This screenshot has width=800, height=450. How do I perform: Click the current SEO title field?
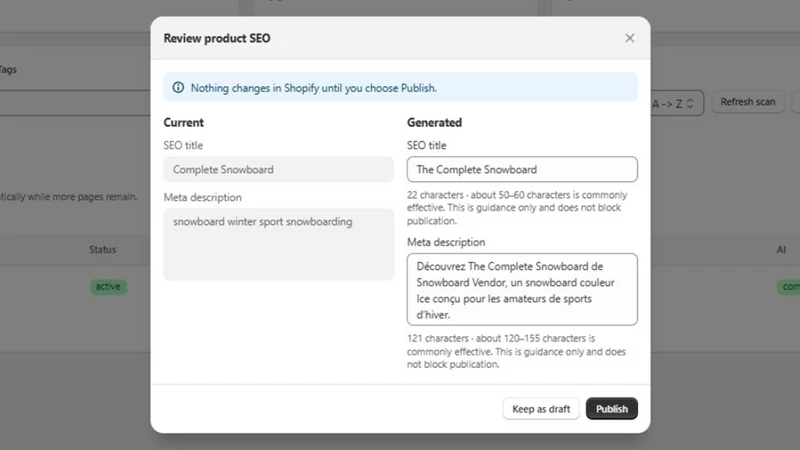click(x=279, y=169)
